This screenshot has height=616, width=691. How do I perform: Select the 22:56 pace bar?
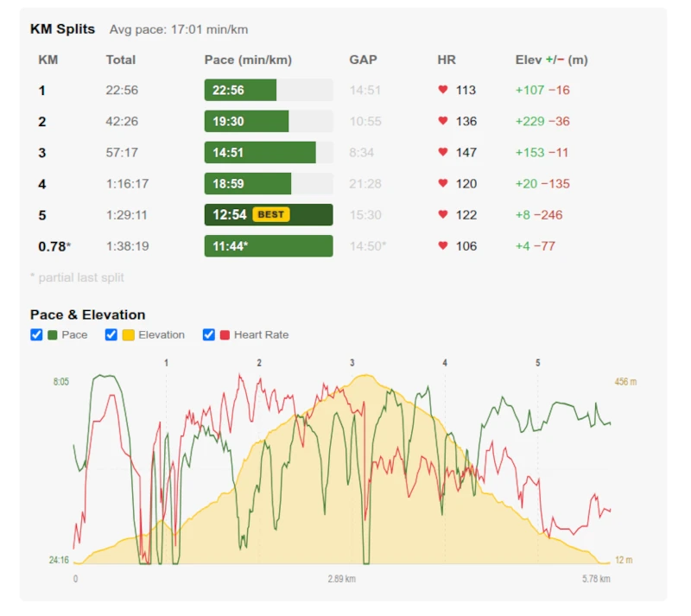[x=269, y=90]
